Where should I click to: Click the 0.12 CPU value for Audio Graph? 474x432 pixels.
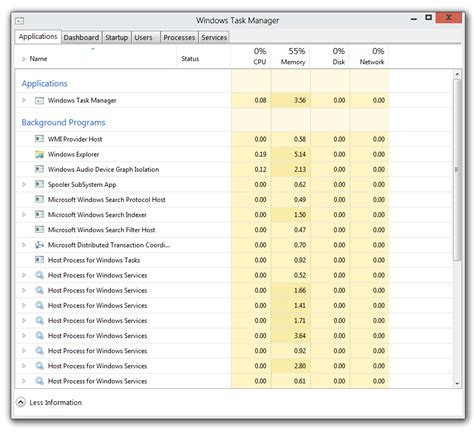coord(260,169)
